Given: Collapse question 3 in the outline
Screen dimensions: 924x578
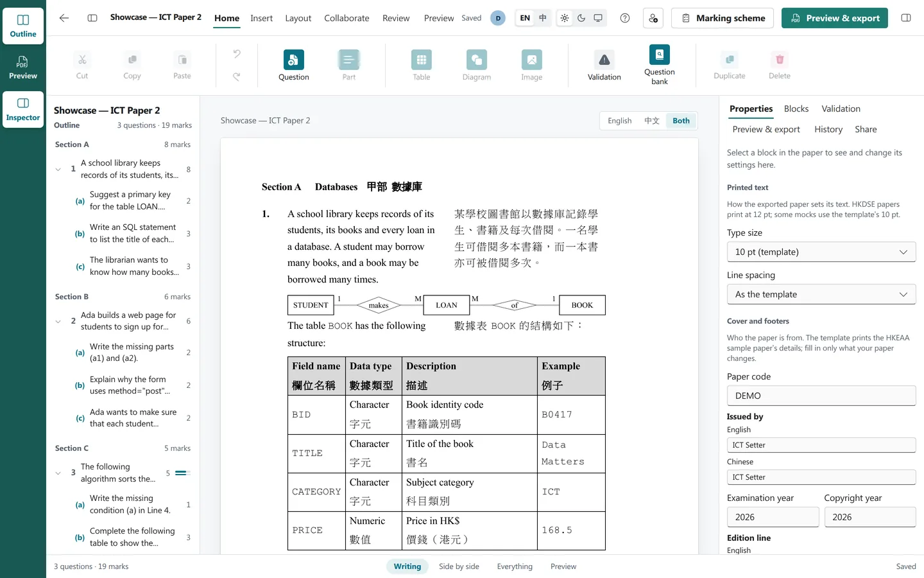Looking at the screenshot, I should (x=58, y=473).
